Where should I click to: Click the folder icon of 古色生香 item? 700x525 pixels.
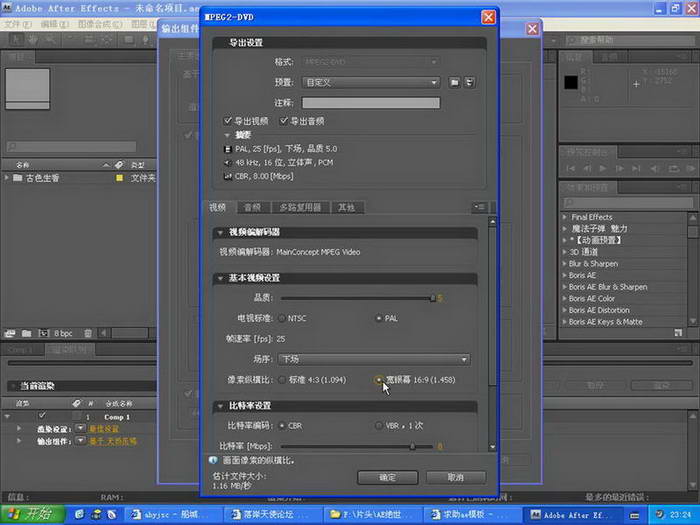point(17,178)
